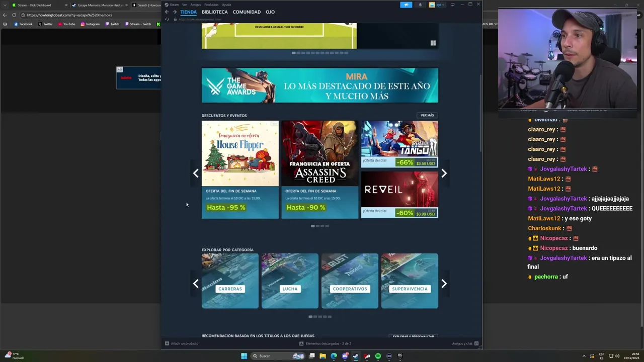644x362 pixels.
Task: Click the browser back button
Action: click(x=5, y=15)
